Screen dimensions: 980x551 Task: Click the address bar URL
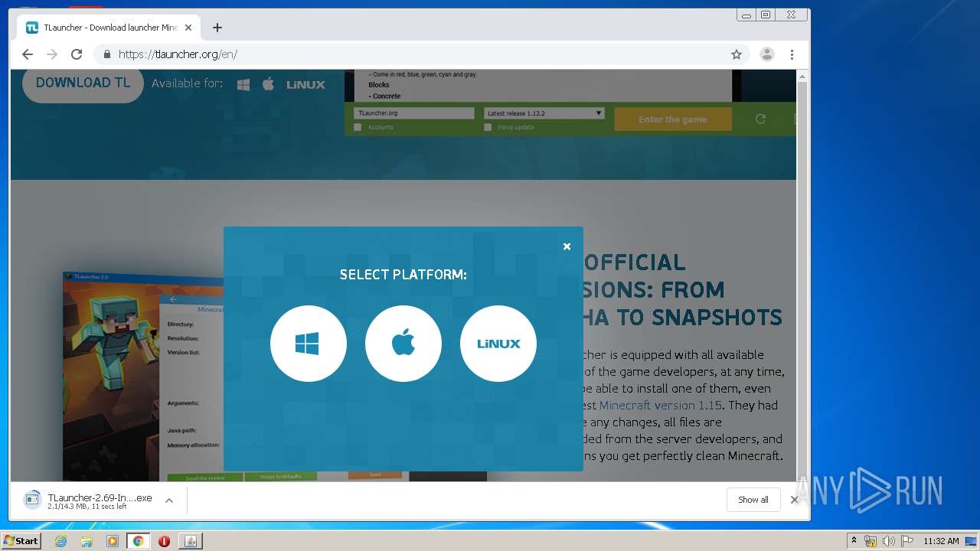pyautogui.click(x=178, y=54)
